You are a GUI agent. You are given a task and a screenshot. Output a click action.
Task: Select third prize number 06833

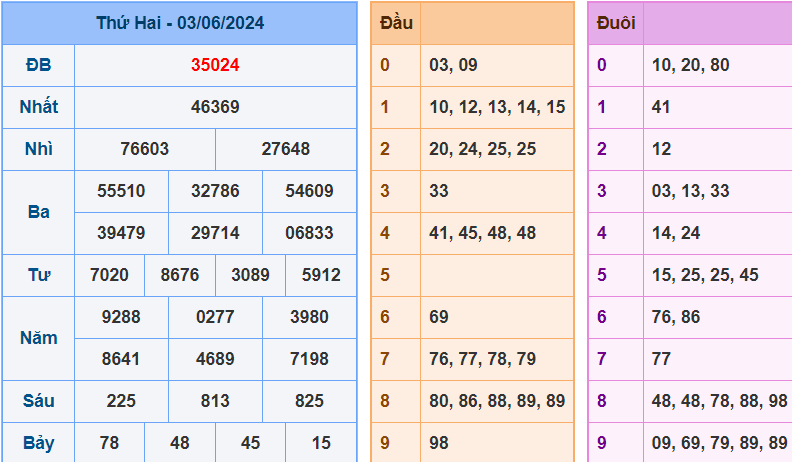tap(309, 233)
